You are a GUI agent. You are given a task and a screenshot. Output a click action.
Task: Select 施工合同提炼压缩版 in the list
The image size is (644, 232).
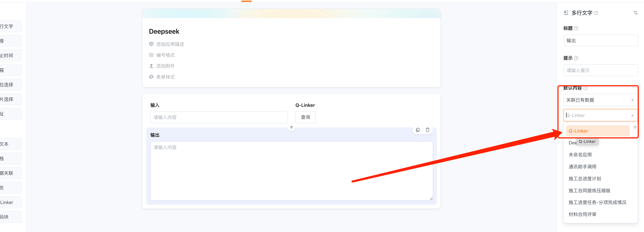[x=589, y=191]
